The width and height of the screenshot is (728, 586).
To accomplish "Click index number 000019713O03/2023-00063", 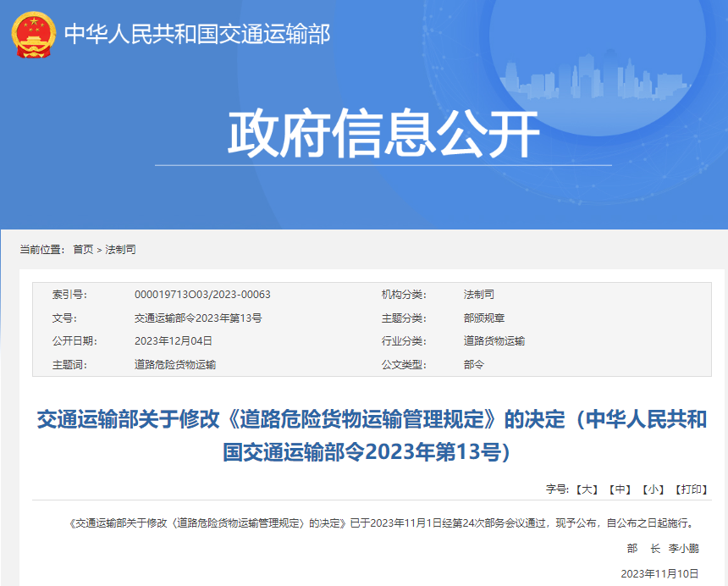I will pyautogui.click(x=202, y=295).
